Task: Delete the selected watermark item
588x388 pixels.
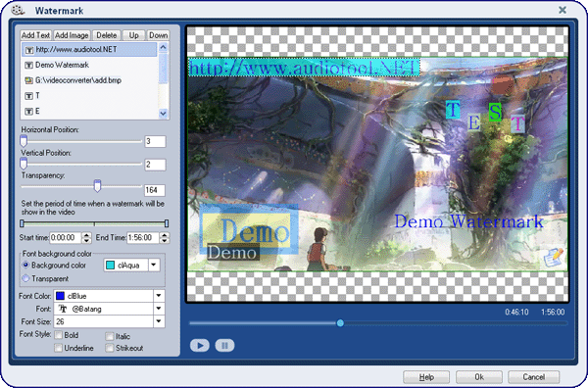Action: pos(106,35)
